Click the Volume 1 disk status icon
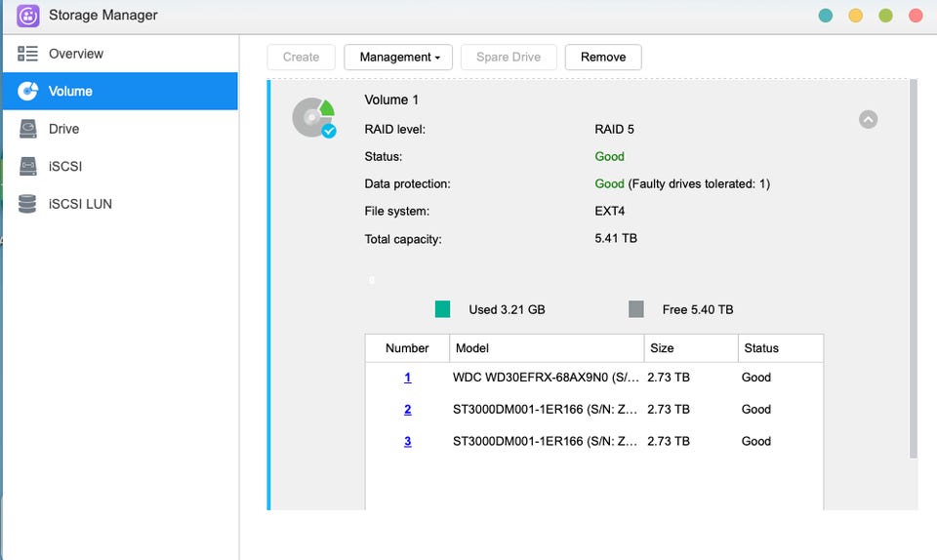The height and width of the screenshot is (560, 937). [313, 117]
